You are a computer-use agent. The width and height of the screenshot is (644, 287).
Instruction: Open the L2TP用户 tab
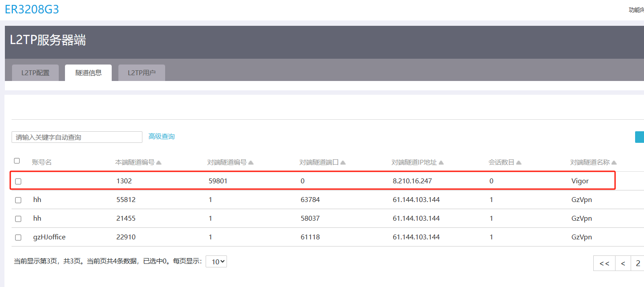coord(142,73)
